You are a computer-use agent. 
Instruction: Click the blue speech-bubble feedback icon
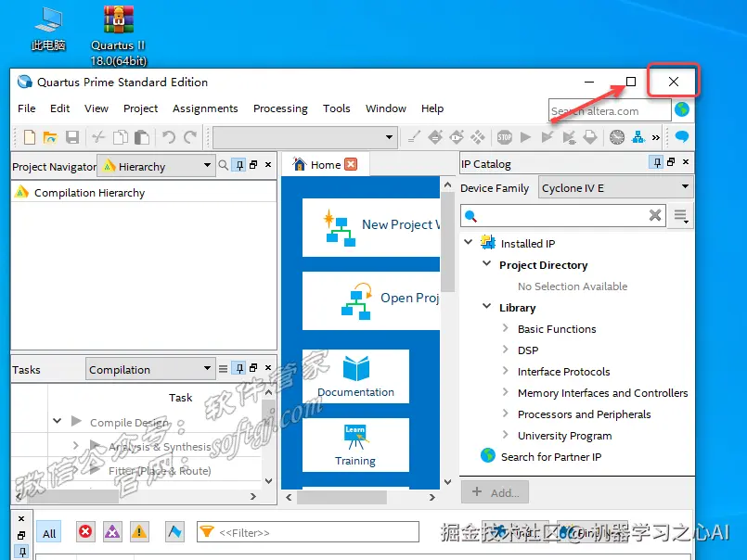(x=682, y=136)
